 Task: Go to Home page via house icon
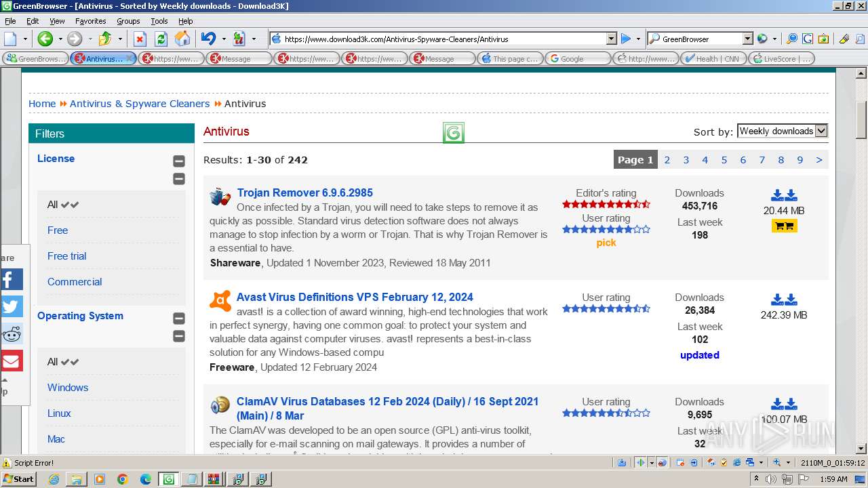click(x=182, y=39)
